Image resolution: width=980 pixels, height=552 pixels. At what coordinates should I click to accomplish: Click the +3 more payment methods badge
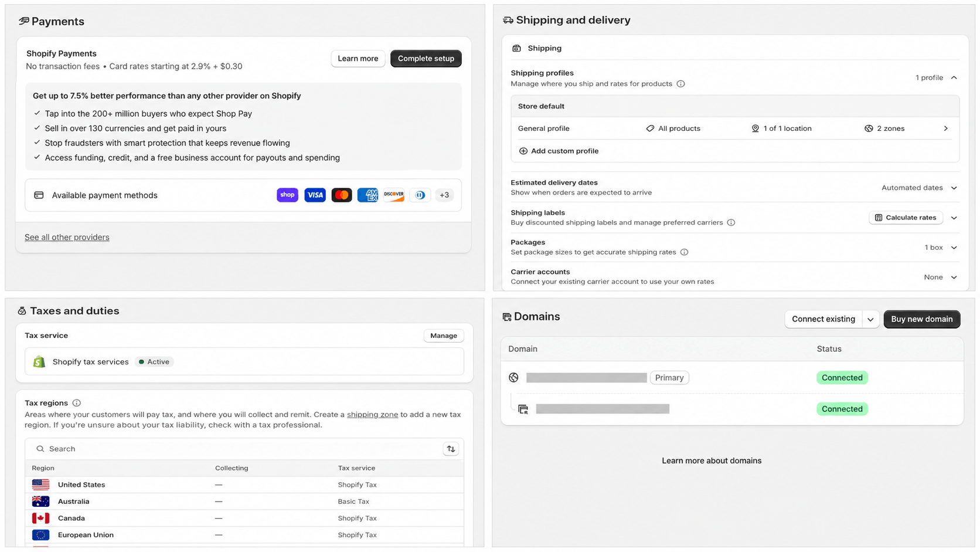point(444,195)
